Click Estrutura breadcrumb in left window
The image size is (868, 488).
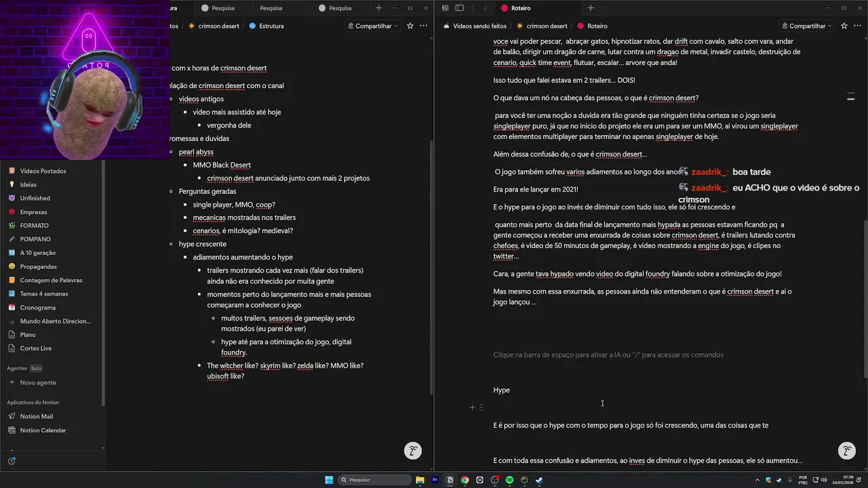tap(267, 26)
